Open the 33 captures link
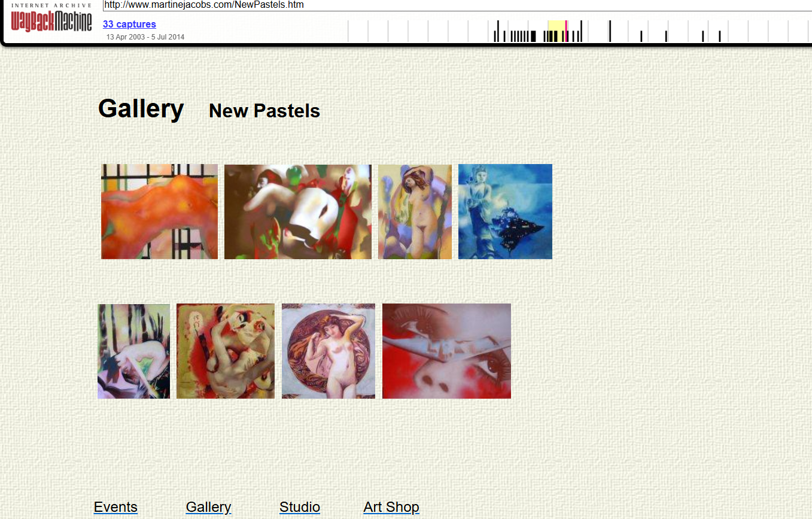The image size is (812, 519). tap(129, 25)
